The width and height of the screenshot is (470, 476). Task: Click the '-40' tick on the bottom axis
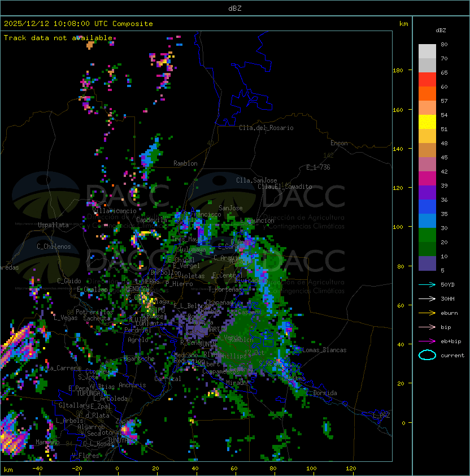pos(37,469)
